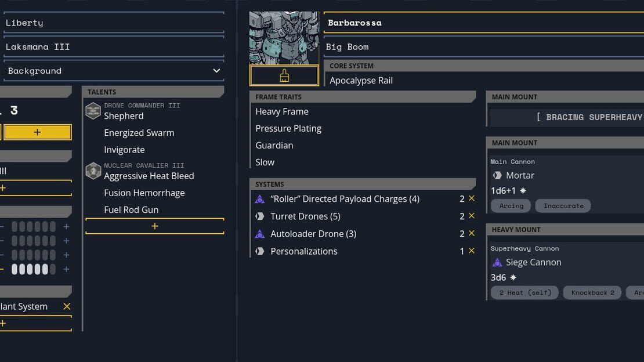This screenshot has width=644, height=362.
Task: Increase the bottom stat pip row with plus
Action: point(66,269)
